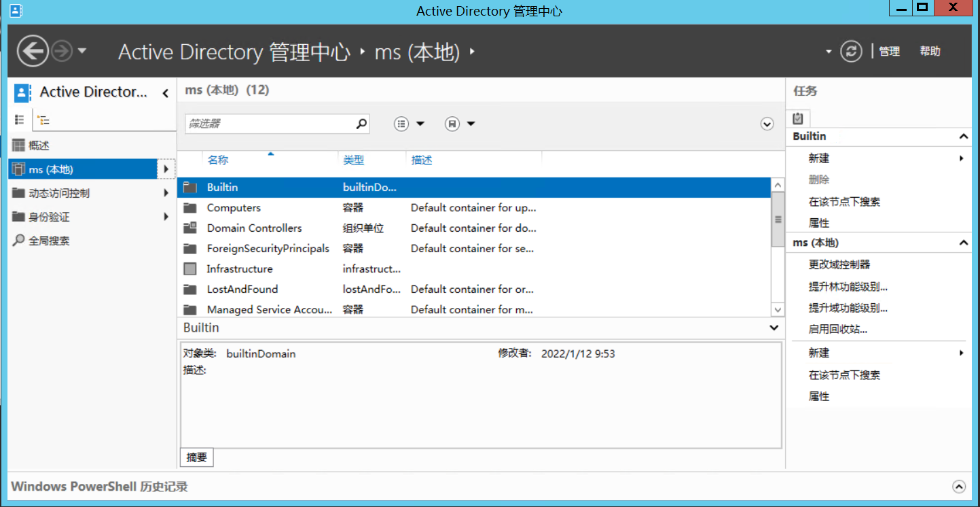Click 启用回收站 task
Screen dimensions: 980x507
[838, 330]
